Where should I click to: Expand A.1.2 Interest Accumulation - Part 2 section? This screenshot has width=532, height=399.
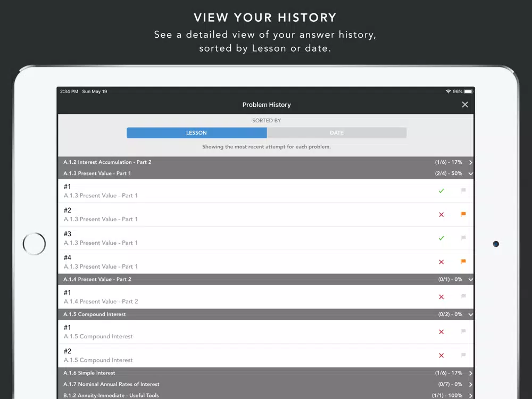[x=266, y=162]
